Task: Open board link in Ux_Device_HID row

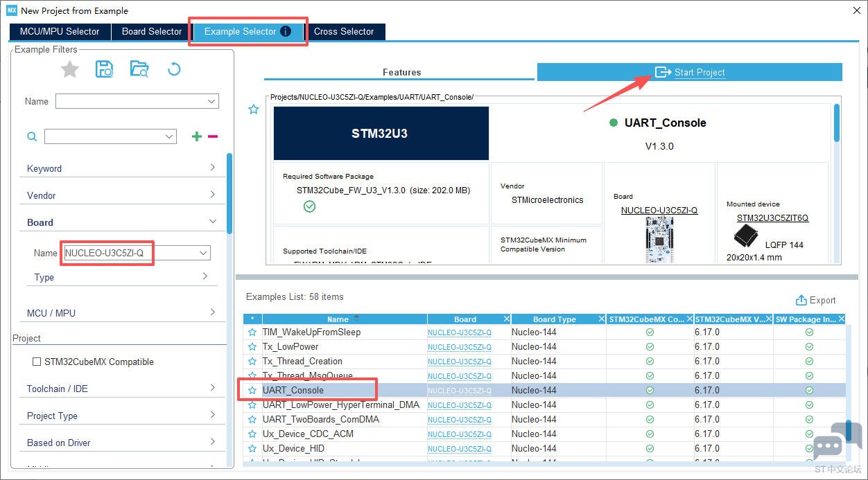Action: point(460,449)
